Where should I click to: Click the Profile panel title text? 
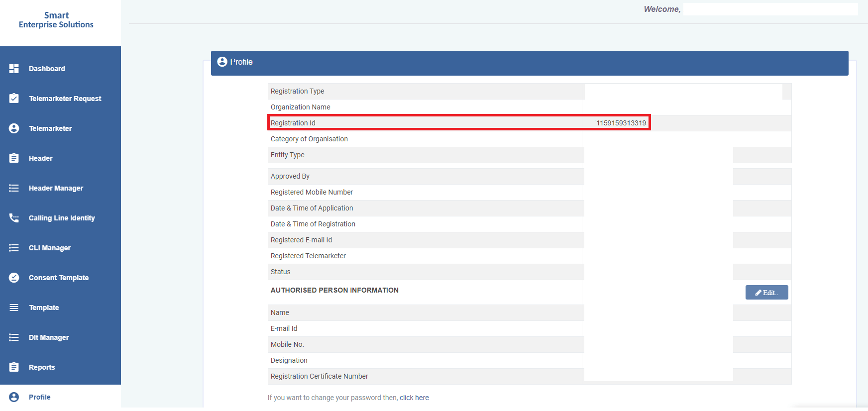click(x=241, y=62)
